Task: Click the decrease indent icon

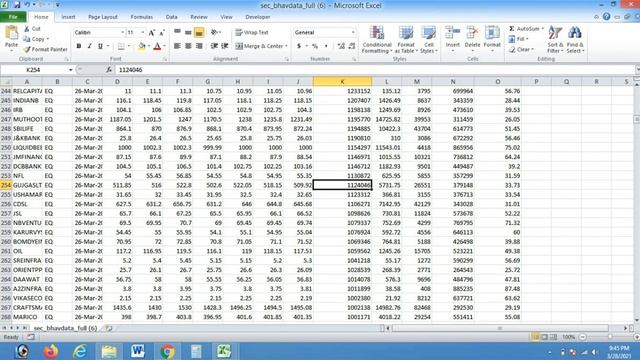Action: (x=214, y=46)
